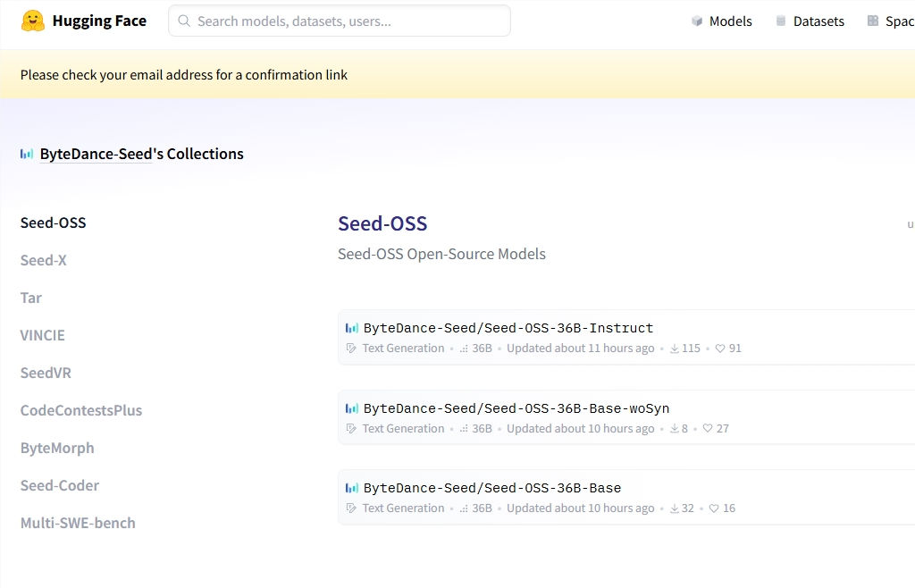
Task: Click the Hugging Face logo icon
Action: [33, 21]
